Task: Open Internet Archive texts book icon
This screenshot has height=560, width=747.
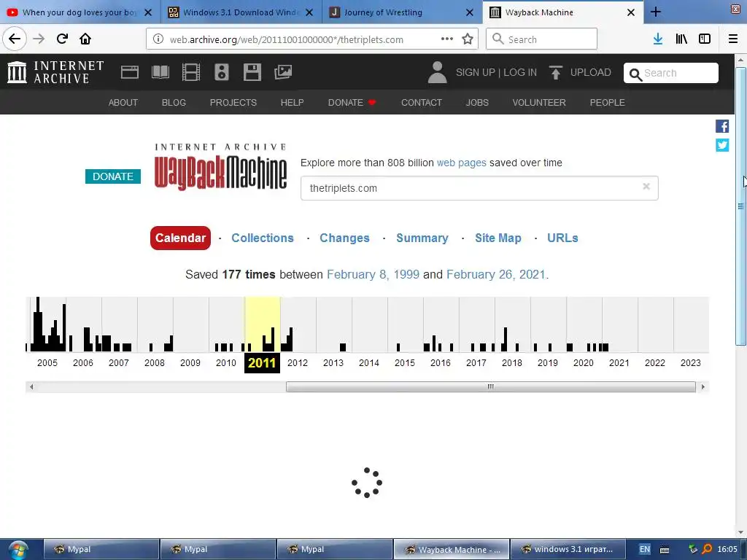Action: coord(160,72)
